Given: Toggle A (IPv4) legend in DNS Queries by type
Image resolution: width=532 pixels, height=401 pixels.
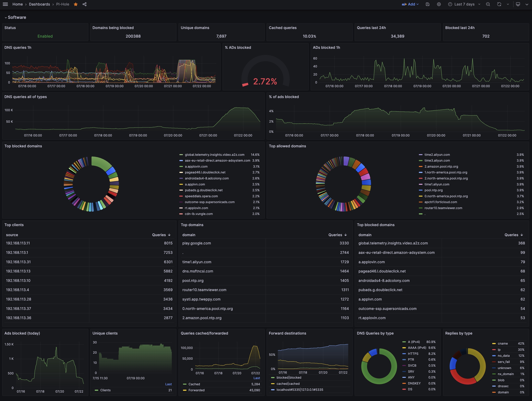Looking at the screenshot, I should pos(414,342).
